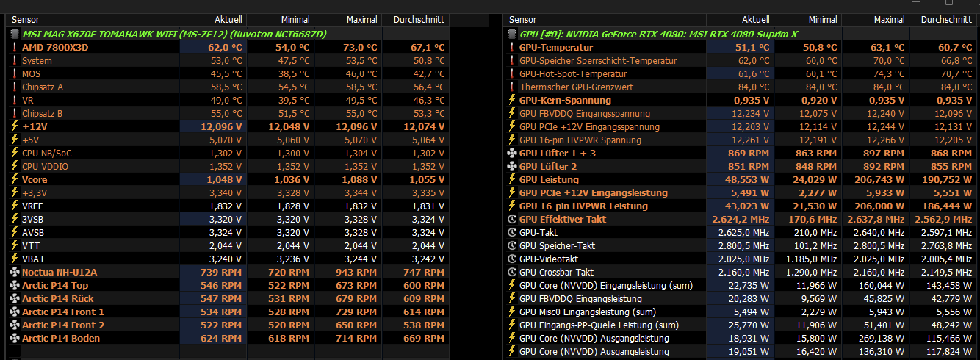Click Durchschnitt header in the GPU panel
This screenshot has width=980, height=360.
click(x=943, y=19)
